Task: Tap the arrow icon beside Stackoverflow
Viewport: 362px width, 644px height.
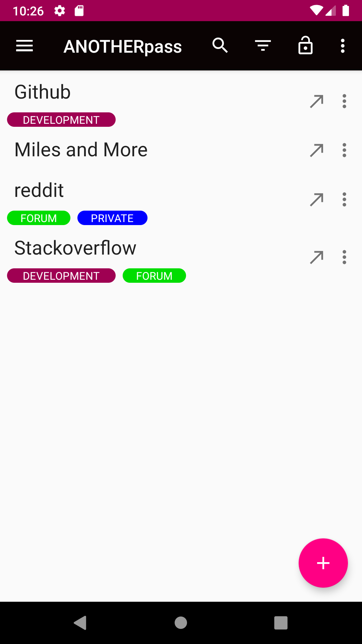Action: [x=317, y=257]
